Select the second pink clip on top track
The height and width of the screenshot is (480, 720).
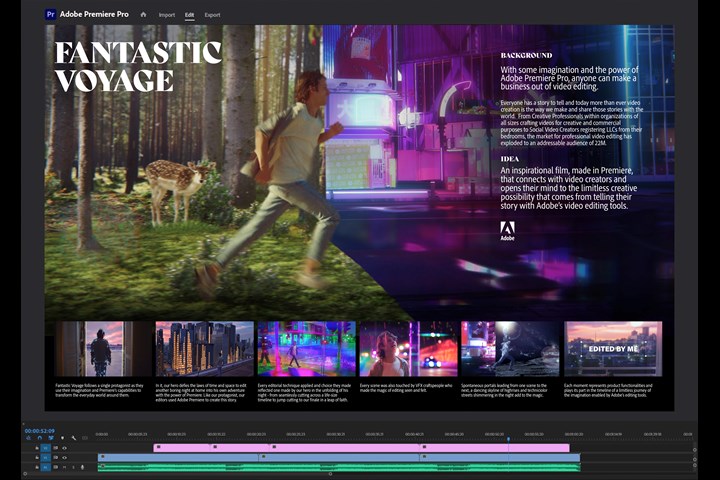coord(241,448)
